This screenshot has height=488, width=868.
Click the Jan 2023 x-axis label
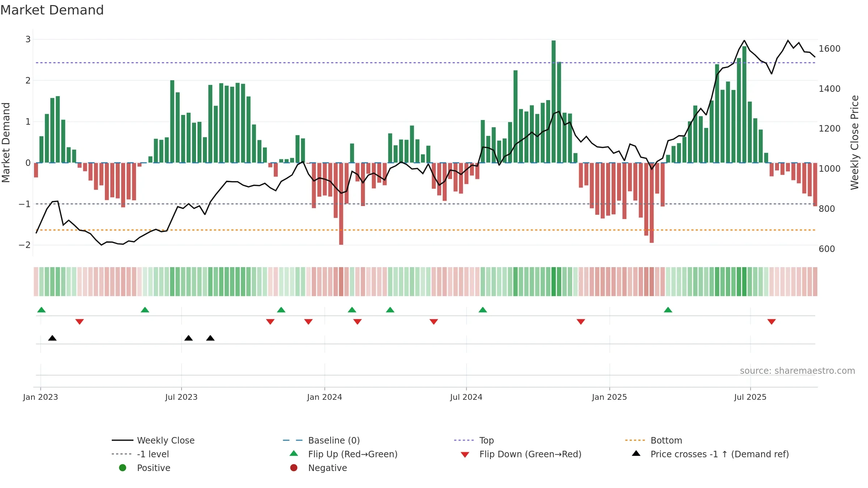[x=41, y=397]
